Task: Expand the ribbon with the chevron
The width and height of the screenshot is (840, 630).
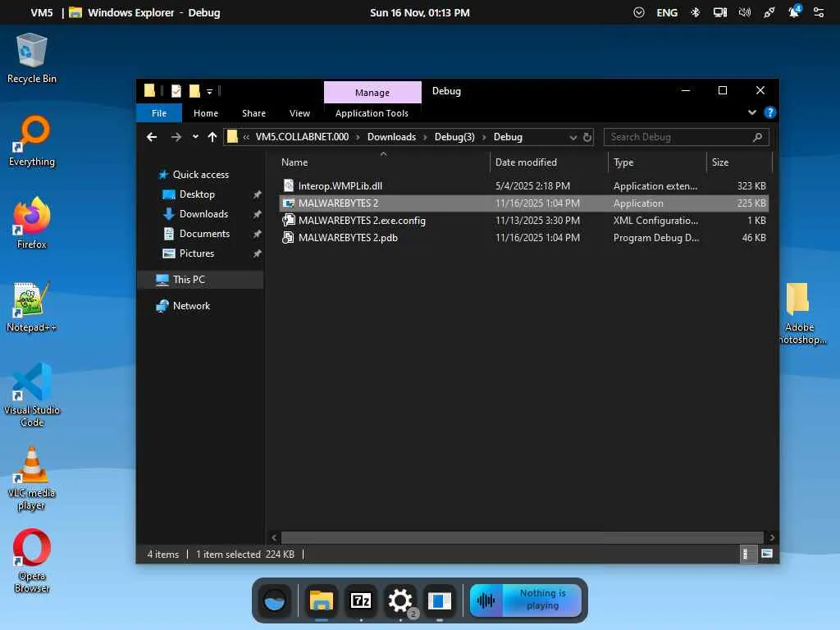Action: coord(752,112)
